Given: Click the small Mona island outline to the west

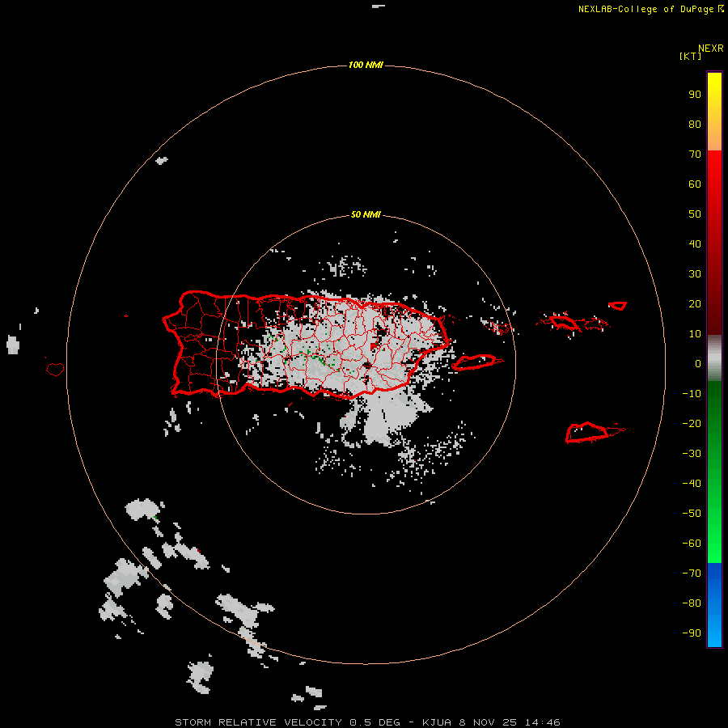Looking at the screenshot, I should click(55, 369).
